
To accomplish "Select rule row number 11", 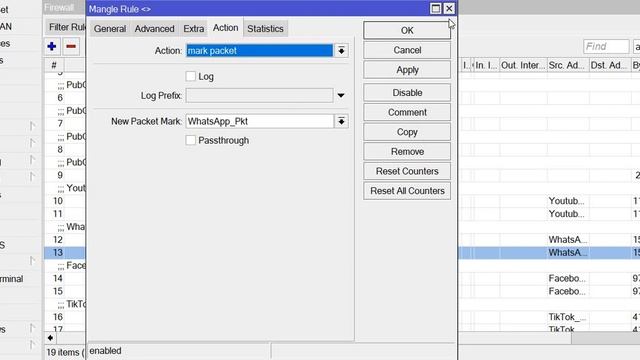I will coord(58,214).
